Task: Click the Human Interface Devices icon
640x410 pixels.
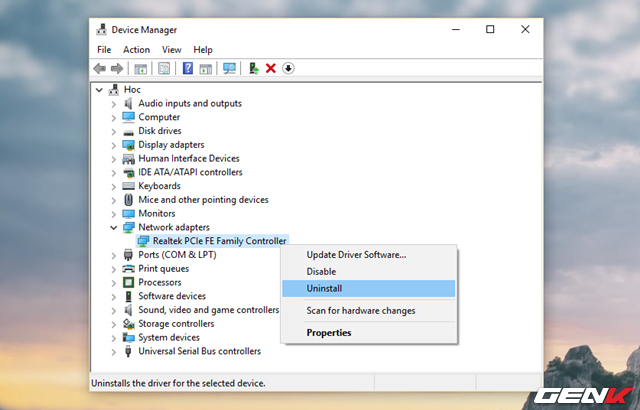Action: coord(129,159)
